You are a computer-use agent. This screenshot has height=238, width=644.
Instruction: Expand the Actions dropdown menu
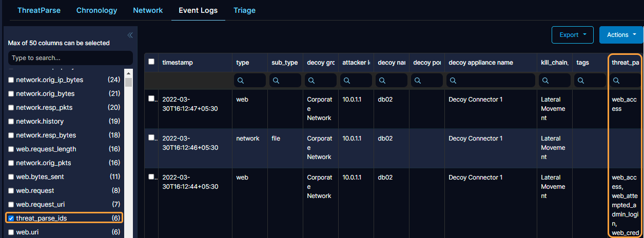pos(621,35)
